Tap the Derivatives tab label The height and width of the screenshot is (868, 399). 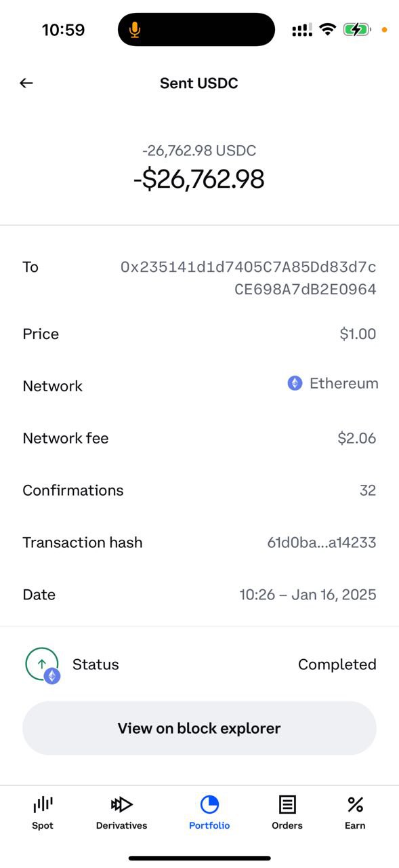click(x=122, y=825)
